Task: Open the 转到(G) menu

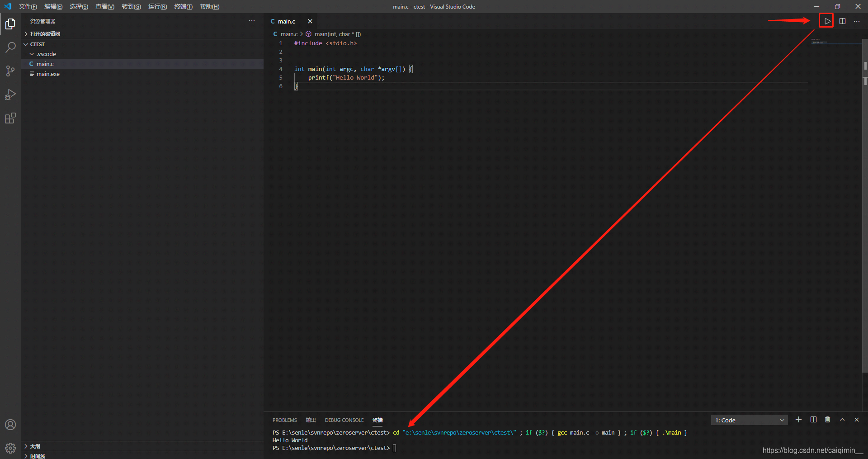Action: click(x=131, y=6)
